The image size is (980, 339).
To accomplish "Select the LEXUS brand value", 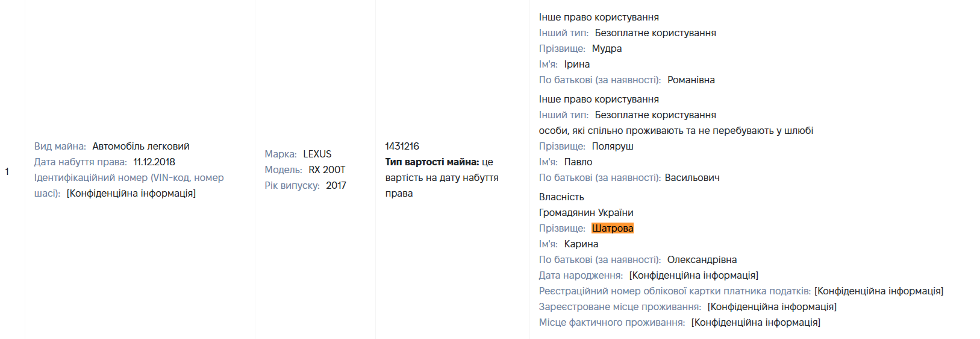I will pyautogui.click(x=317, y=154).
